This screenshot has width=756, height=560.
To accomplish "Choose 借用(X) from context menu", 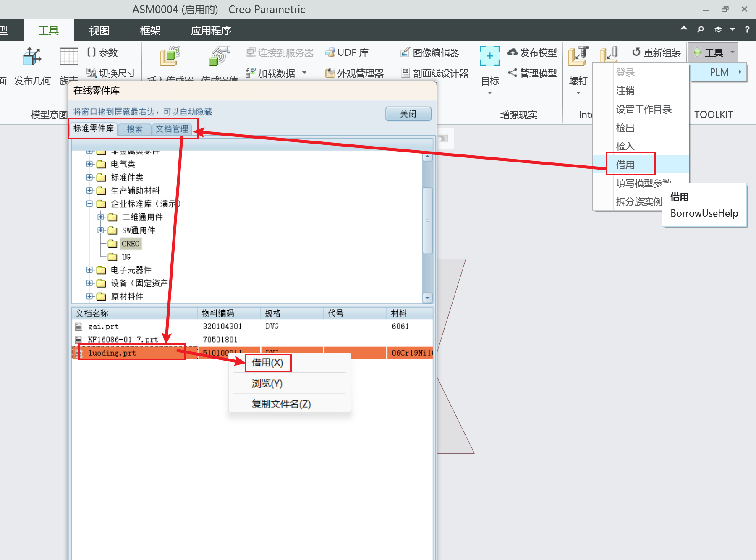I will [x=267, y=363].
